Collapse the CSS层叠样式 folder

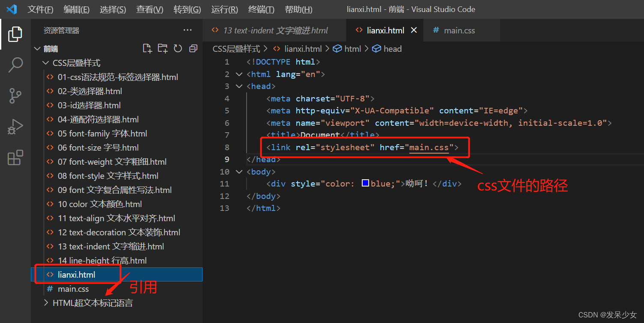point(46,63)
